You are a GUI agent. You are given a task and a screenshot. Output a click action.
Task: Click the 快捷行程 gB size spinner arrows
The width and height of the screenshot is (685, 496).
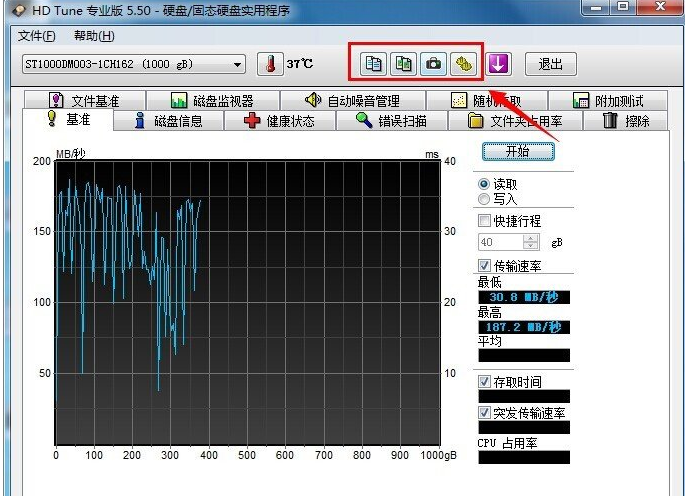531,242
